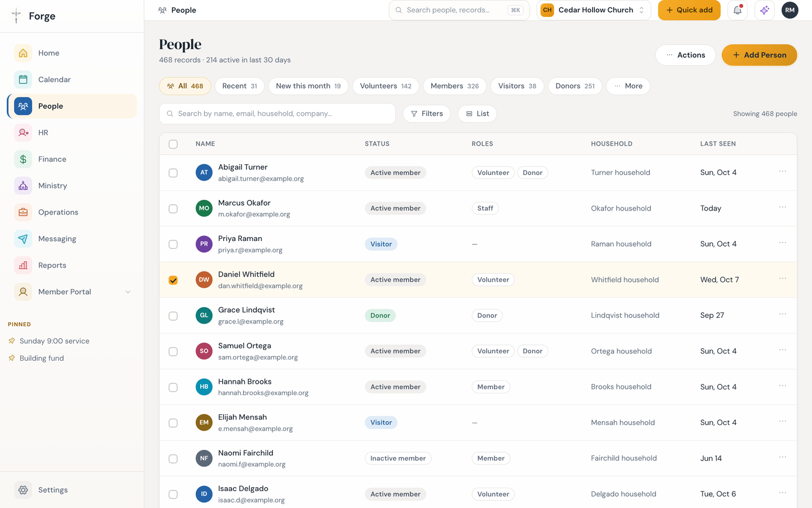Select the Donors 251 tab
This screenshot has width=812, height=508.
575,86
